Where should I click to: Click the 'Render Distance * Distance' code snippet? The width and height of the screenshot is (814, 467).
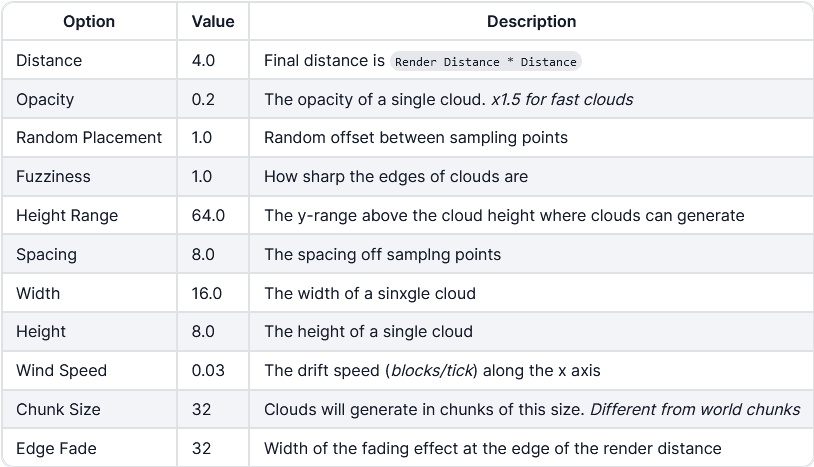486,62
